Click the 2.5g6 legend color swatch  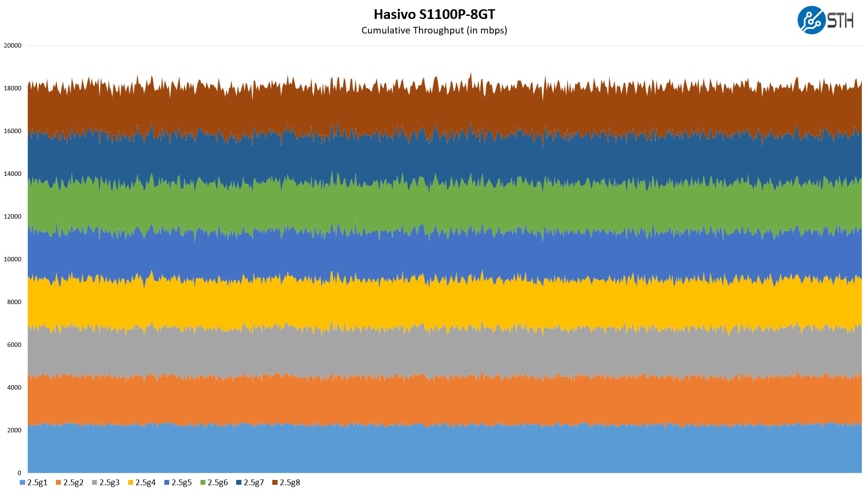(x=203, y=483)
